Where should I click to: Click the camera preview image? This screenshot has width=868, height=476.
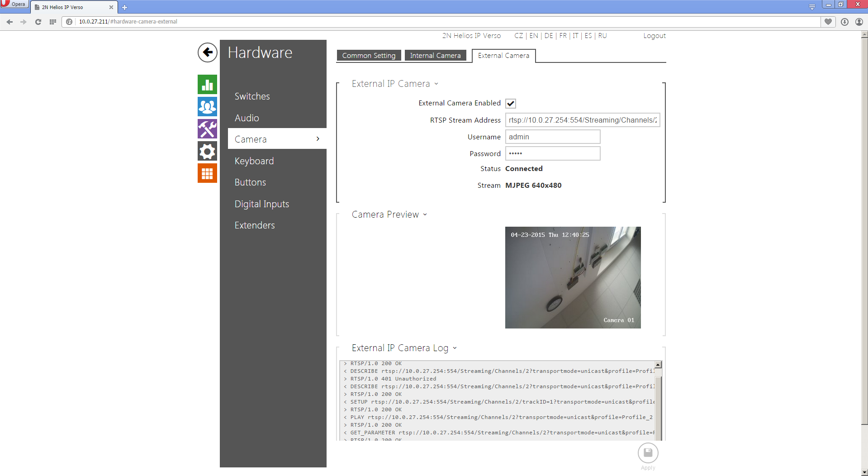[x=573, y=277]
